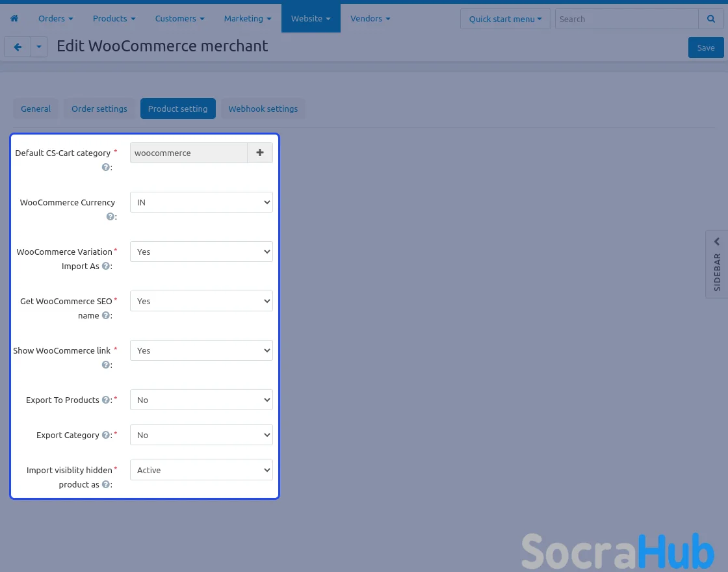Open the Export To Products dropdown
728x572 pixels.
(x=201, y=400)
